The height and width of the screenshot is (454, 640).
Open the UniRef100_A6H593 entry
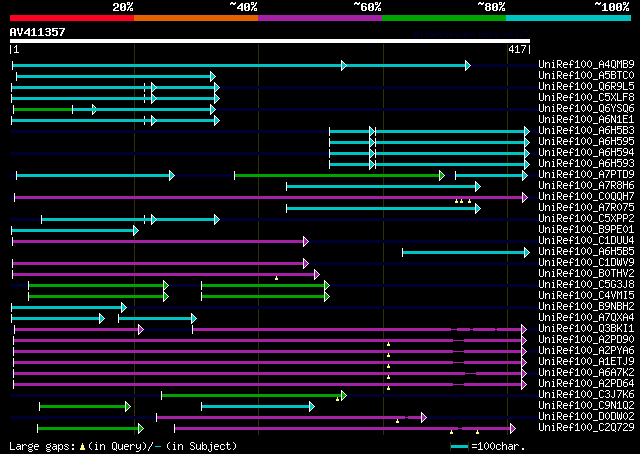(x=586, y=163)
